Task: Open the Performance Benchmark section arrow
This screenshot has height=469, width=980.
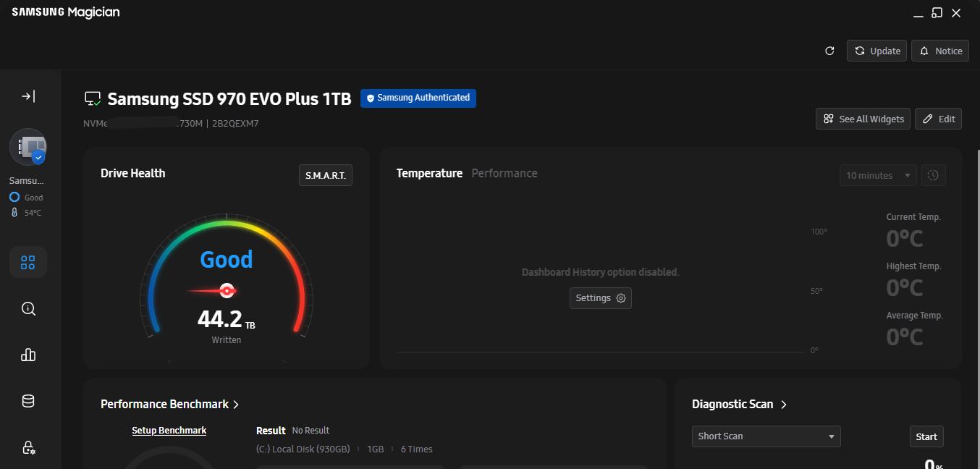Action: (x=236, y=405)
